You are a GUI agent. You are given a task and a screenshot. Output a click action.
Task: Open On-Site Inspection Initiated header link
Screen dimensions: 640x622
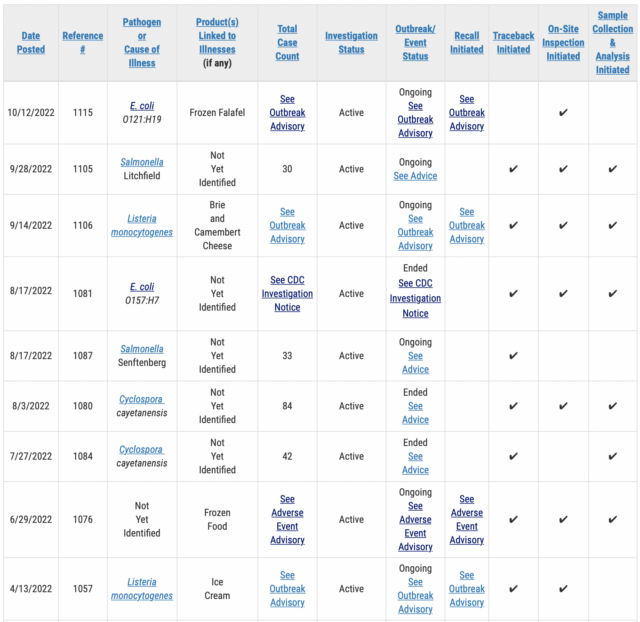563,42
